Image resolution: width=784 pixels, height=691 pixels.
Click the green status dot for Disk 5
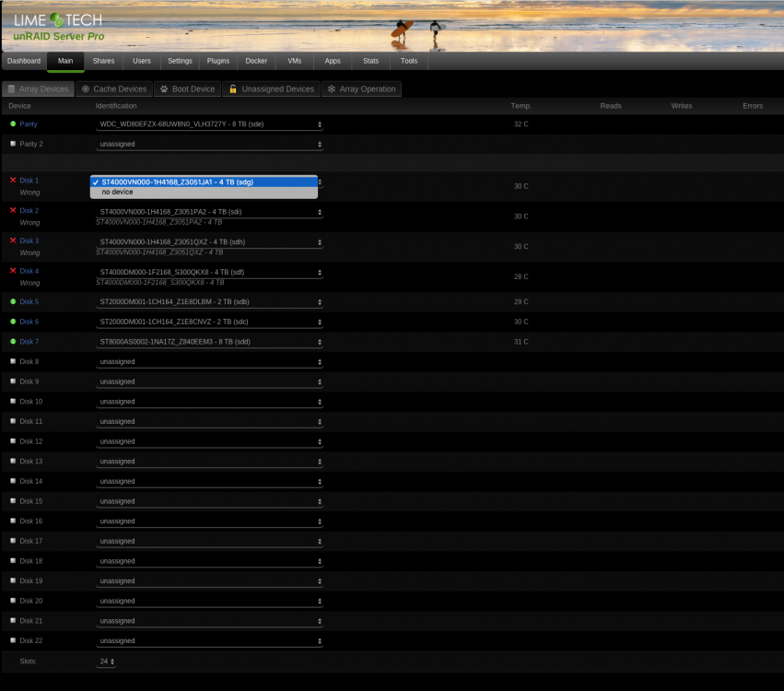click(13, 301)
